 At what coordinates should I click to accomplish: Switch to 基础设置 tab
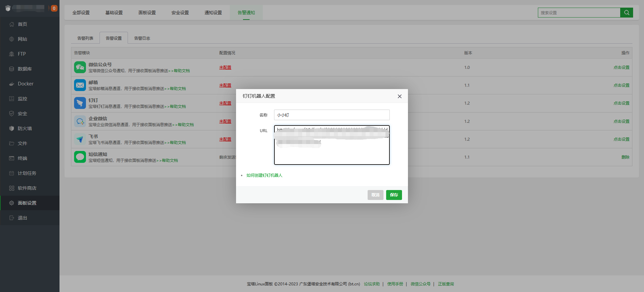click(114, 13)
